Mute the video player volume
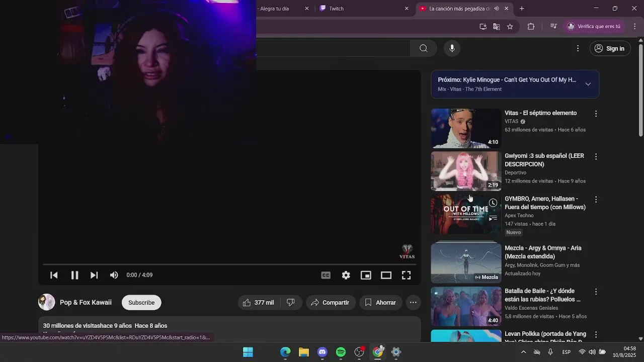Screen dimensions: 644x362 click(114, 275)
